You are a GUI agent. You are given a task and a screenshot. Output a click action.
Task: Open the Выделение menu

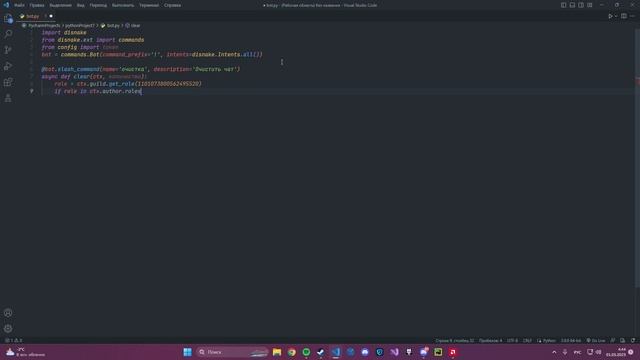[60, 5]
